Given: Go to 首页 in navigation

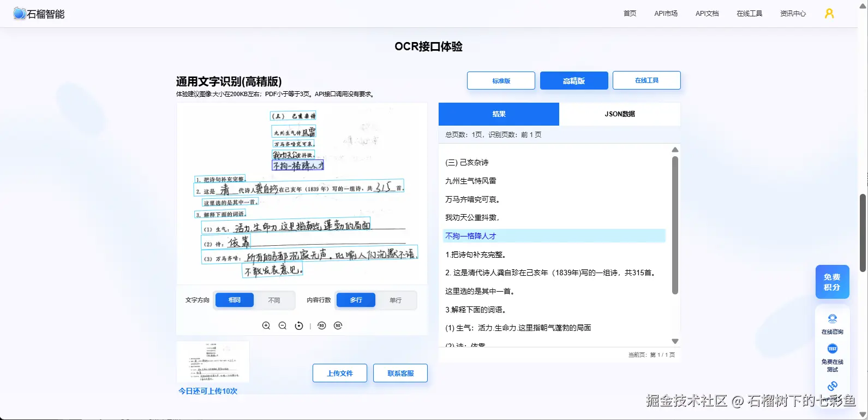Looking at the screenshot, I should [630, 14].
